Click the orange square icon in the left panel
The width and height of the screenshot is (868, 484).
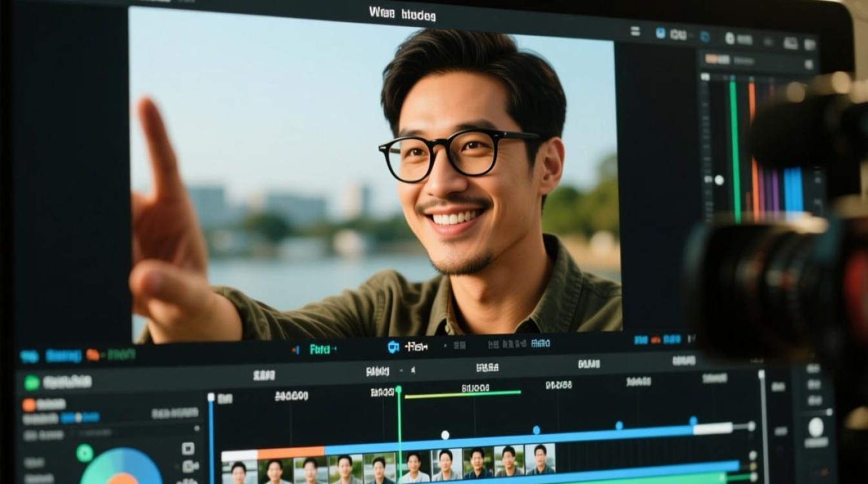pos(29,405)
